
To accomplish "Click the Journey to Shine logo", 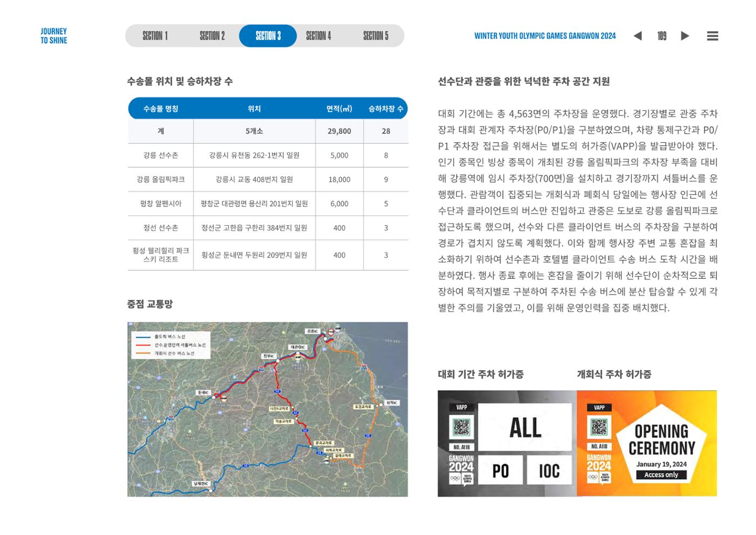I will pyautogui.click(x=53, y=36).
